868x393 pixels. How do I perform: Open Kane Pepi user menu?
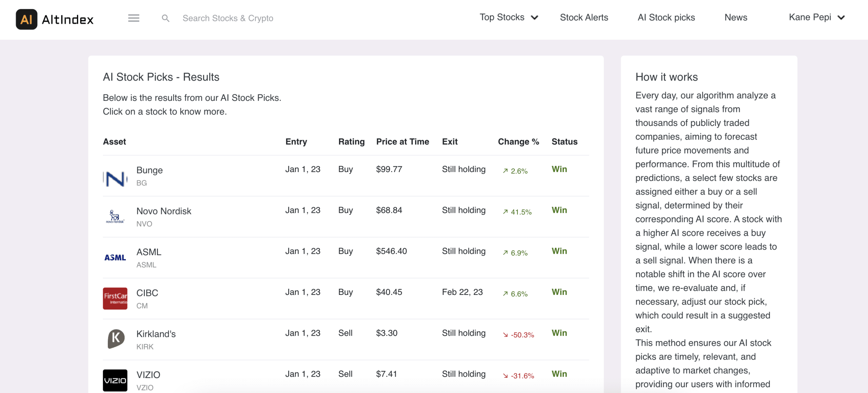(817, 17)
